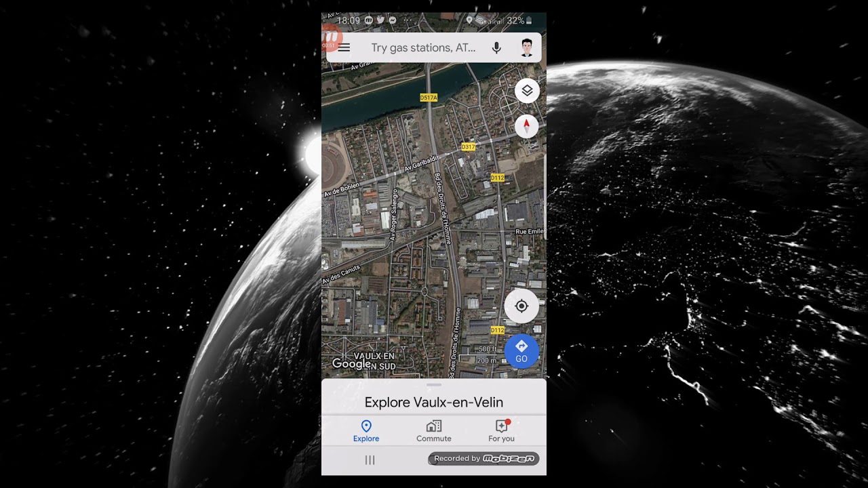Click the Av des Canuts street label

pyautogui.click(x=340, y=276)
